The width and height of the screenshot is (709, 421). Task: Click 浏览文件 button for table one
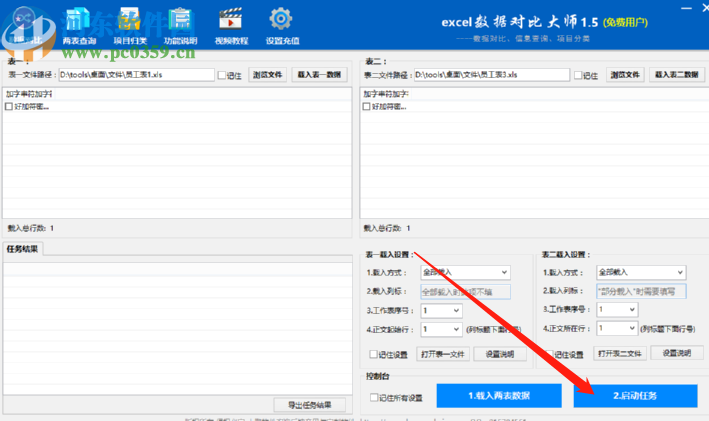(267, 75)
